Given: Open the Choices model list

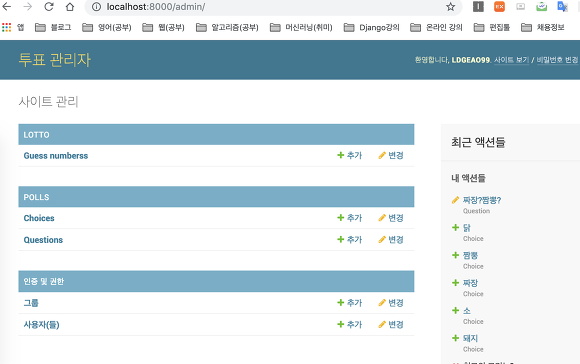Looking at the screenshot, I should tap(39, 218).
